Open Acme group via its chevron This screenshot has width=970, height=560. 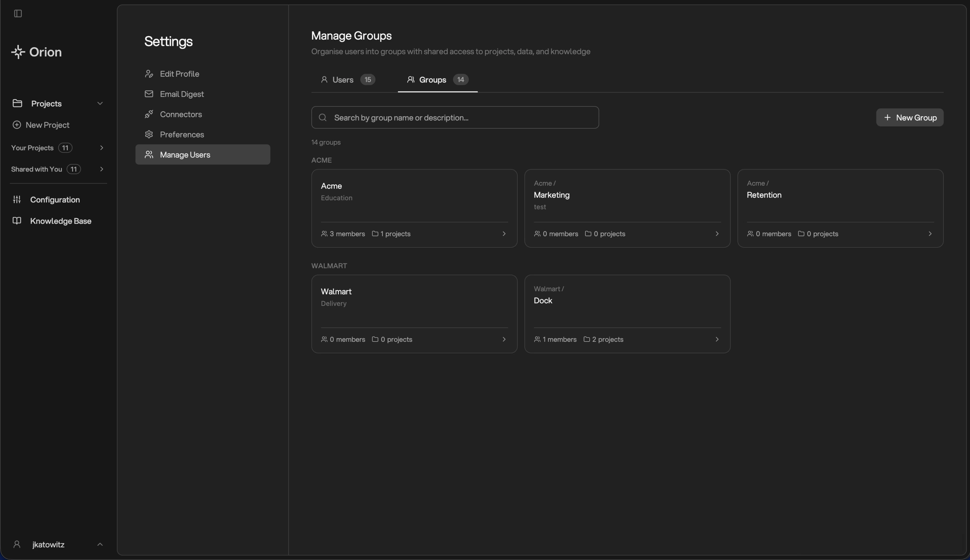(x=504, y=233)
